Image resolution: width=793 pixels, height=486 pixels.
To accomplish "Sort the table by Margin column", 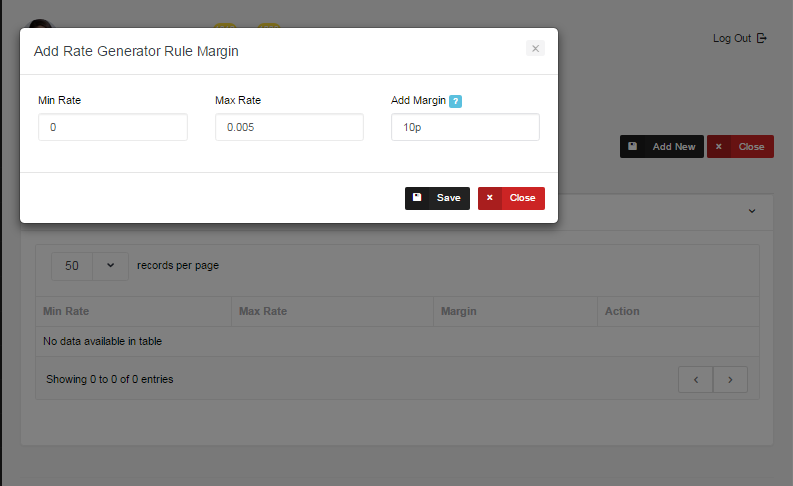I will [514, 311].
